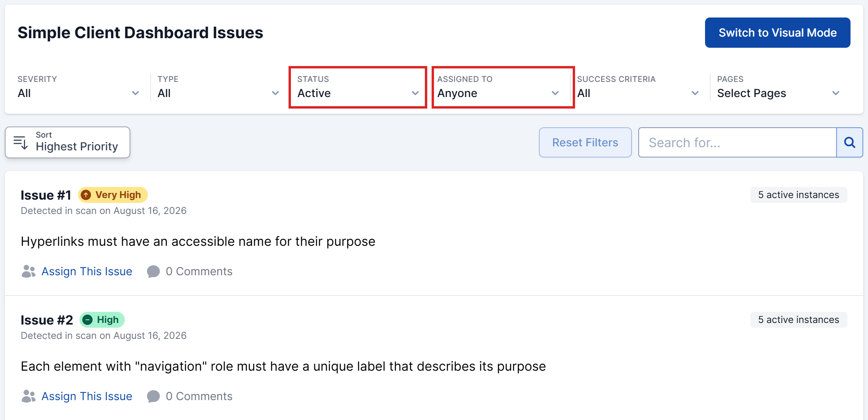Click Issue #1's 5 active instances badge

coord(798,195)
